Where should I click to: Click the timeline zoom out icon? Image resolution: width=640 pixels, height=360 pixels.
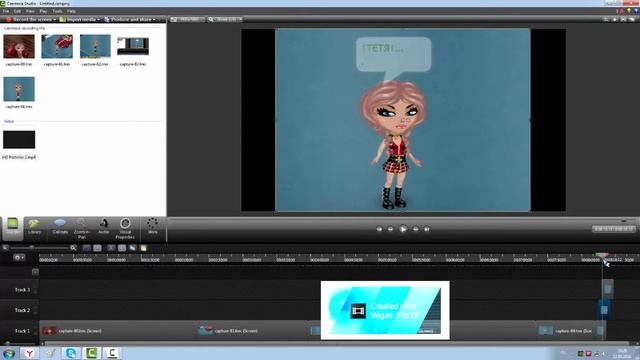click(x=5, y=248)
